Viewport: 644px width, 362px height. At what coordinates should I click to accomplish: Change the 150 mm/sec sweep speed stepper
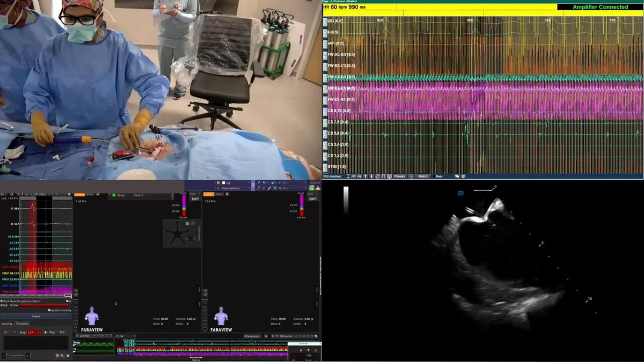(348, 176)
